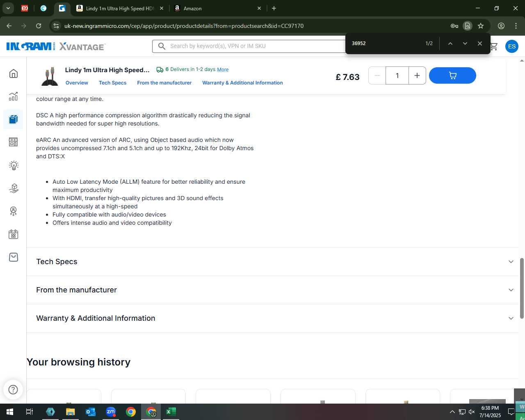Open Excel from taskbar
Viewport: 525px width, 420px height.
click(171, 412)
